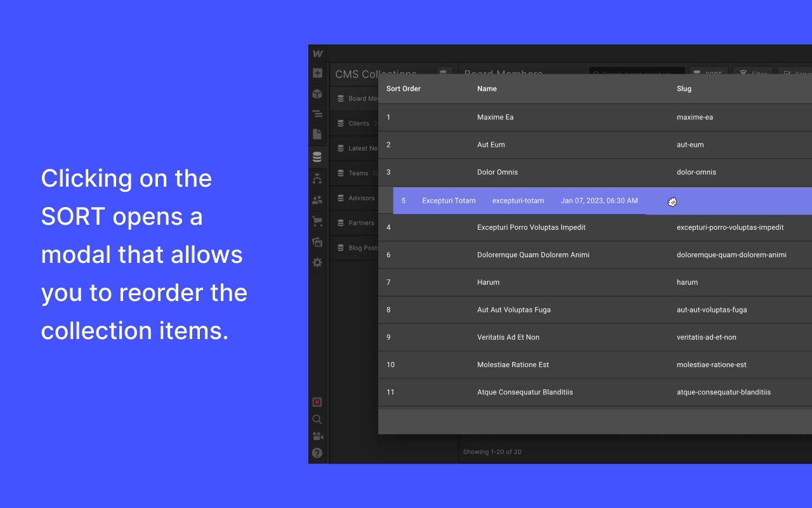812x508 pixels.
Task: Click the excepturi-totam slug in dragged row
Action: tap(518, 201)
